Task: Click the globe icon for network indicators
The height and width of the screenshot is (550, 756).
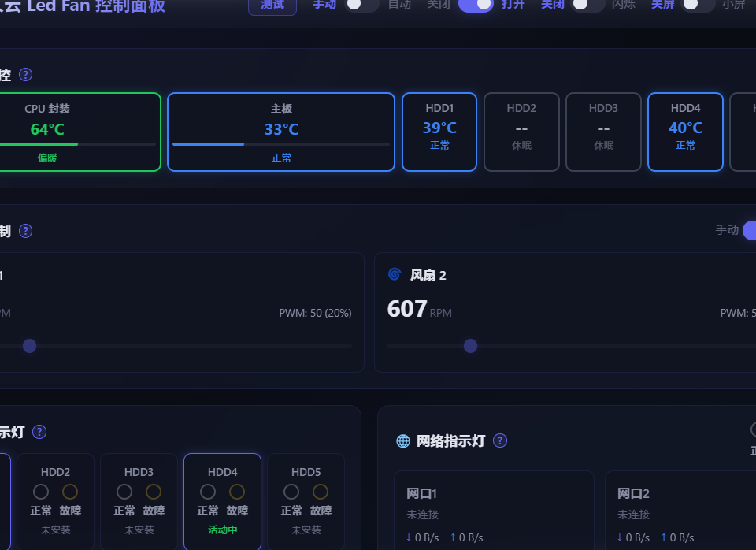Action: coord(403,441)
